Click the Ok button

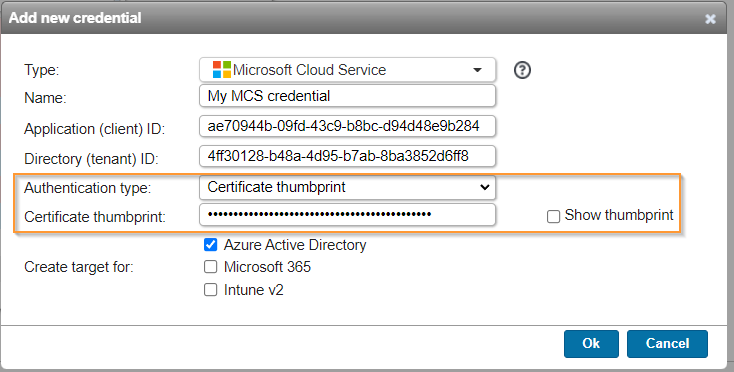click(x=591, y=343)
